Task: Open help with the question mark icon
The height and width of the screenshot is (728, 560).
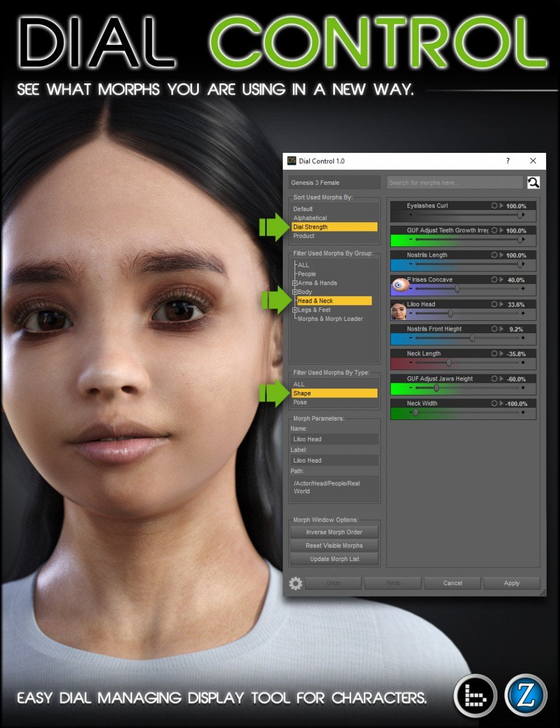Action: (x=508, y=161)
